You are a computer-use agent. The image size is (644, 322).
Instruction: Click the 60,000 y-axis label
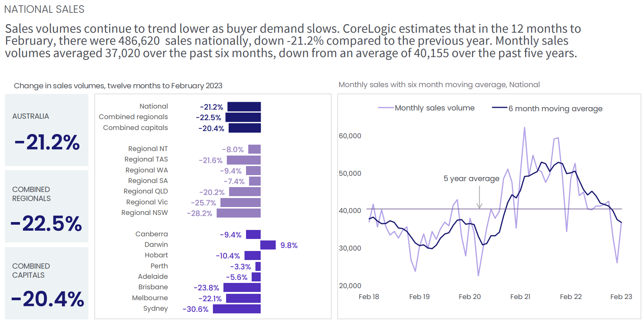click(350, 136)
